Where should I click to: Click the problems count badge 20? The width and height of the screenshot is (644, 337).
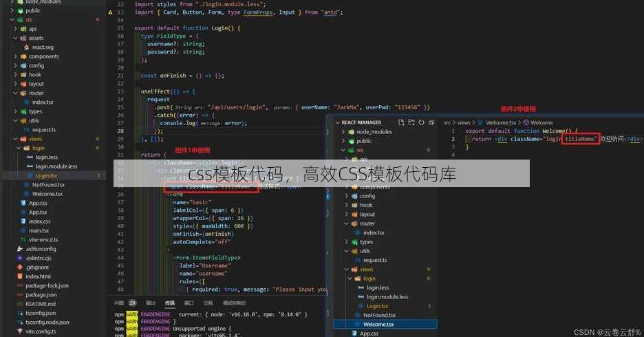pos(132,303)
